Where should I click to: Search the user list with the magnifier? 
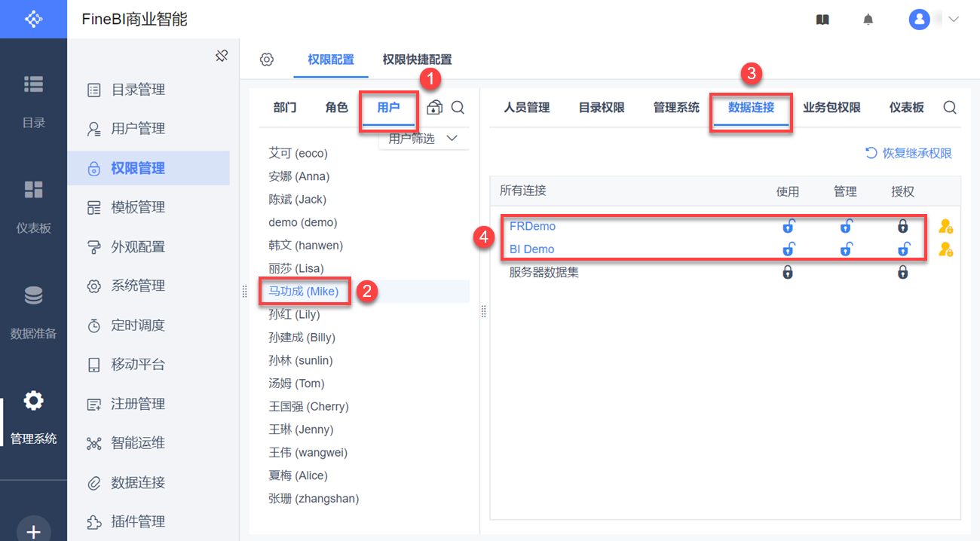[x=458, y=108]
